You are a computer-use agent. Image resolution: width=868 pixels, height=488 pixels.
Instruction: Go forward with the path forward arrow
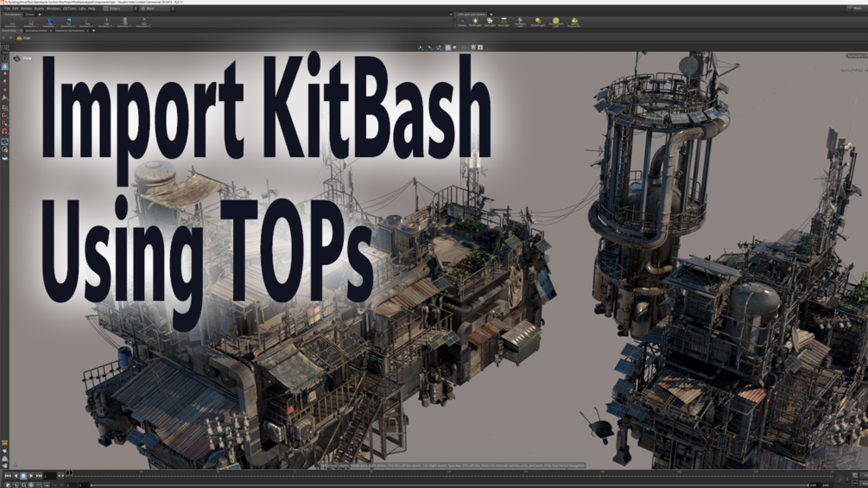coord(10,38)
